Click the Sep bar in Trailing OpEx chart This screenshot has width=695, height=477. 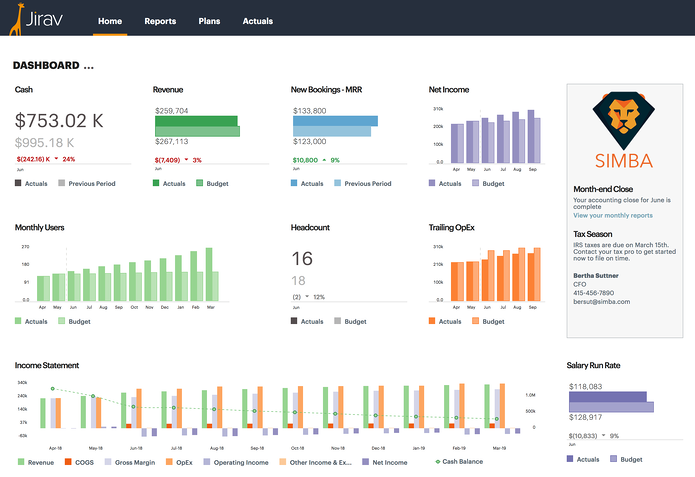coord(531,277)
